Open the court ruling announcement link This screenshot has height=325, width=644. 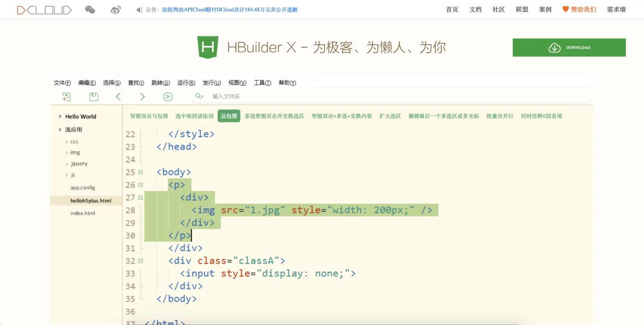[230, 10]
